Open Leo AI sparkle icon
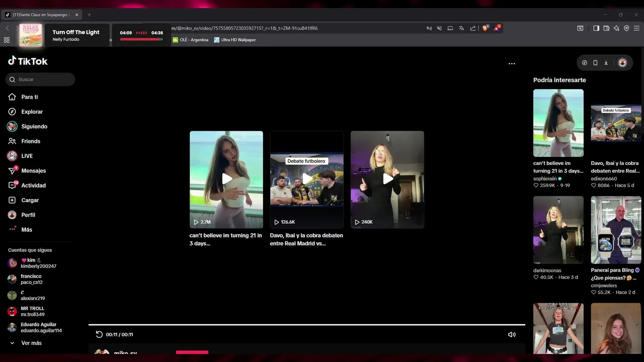 click(x=616, y=28)
